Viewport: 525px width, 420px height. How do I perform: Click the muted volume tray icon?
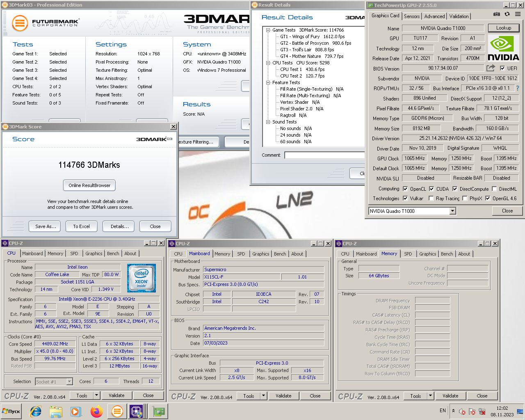pos(462,411)
